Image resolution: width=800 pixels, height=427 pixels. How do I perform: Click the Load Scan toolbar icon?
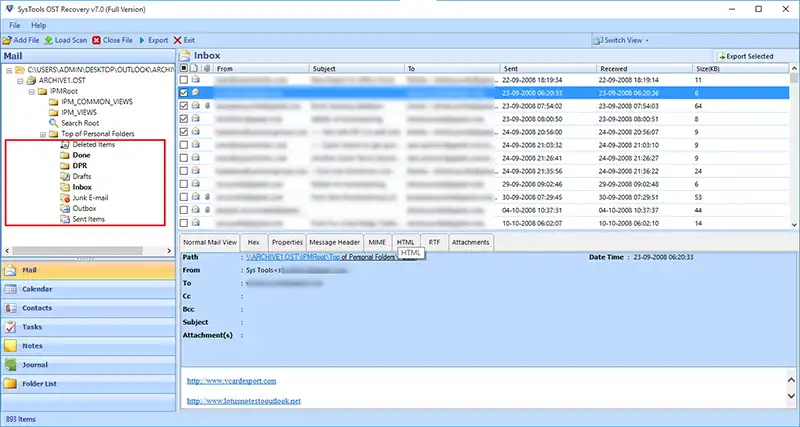[x=48, y=40]
